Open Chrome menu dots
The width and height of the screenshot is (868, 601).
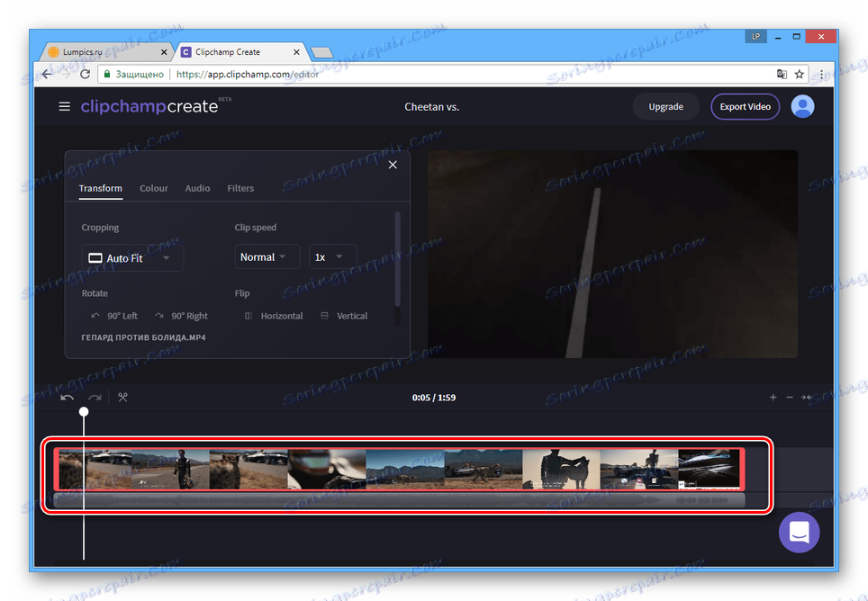coord(821,74)
